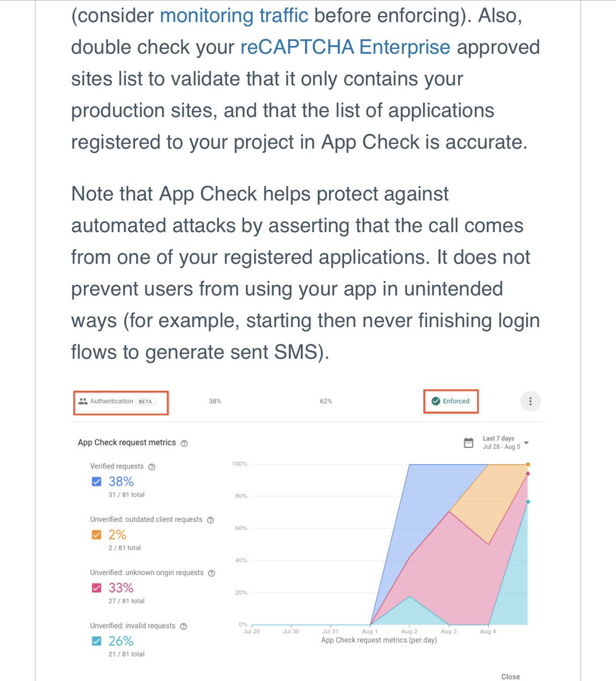Expand the Last 7 days date range dropdown
The width and height of the screenshot is (616, 681).
click(x=526, y=443)
